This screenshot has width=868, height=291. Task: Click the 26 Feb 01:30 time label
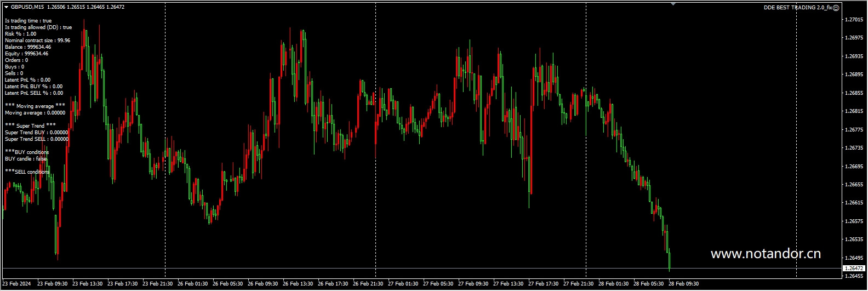193,284
